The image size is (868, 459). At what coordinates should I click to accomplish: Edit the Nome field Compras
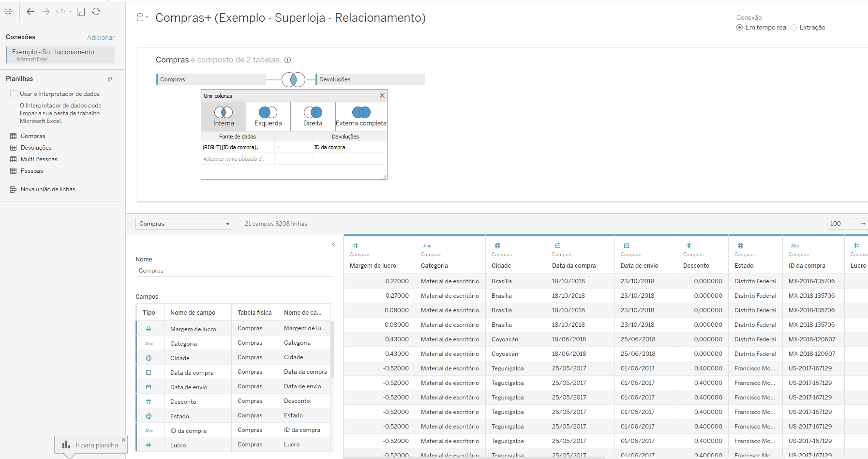pyautogui.click(x=235, y=271)
